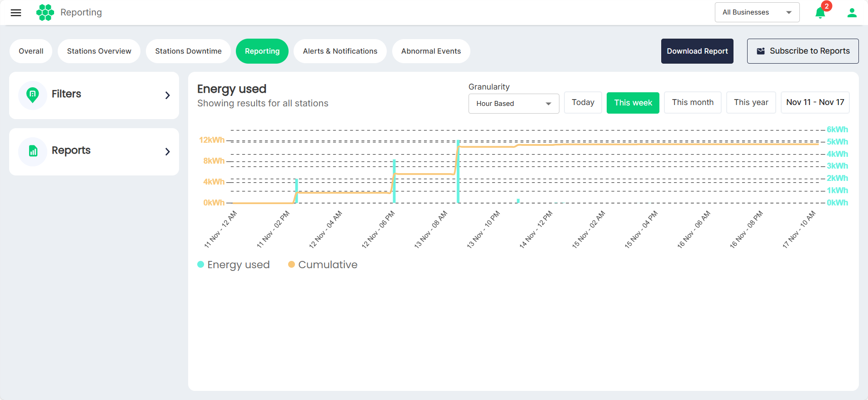Go to Alerts & Notifications tab
The width and height of the screenshot is (868, 400).
[340, 51]
